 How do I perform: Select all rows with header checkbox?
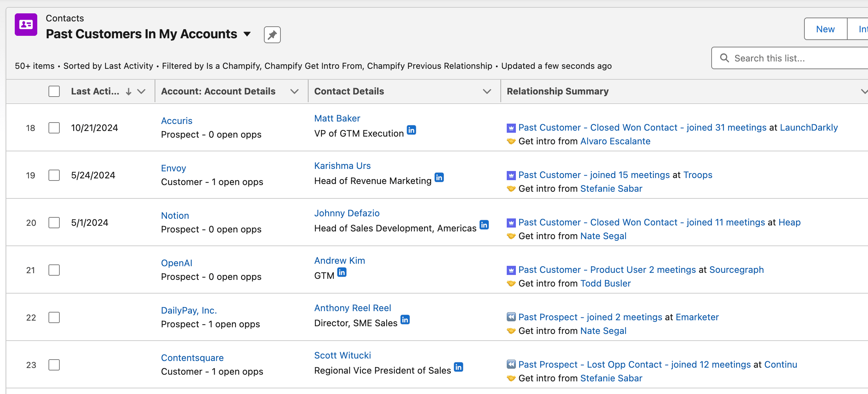54,91
